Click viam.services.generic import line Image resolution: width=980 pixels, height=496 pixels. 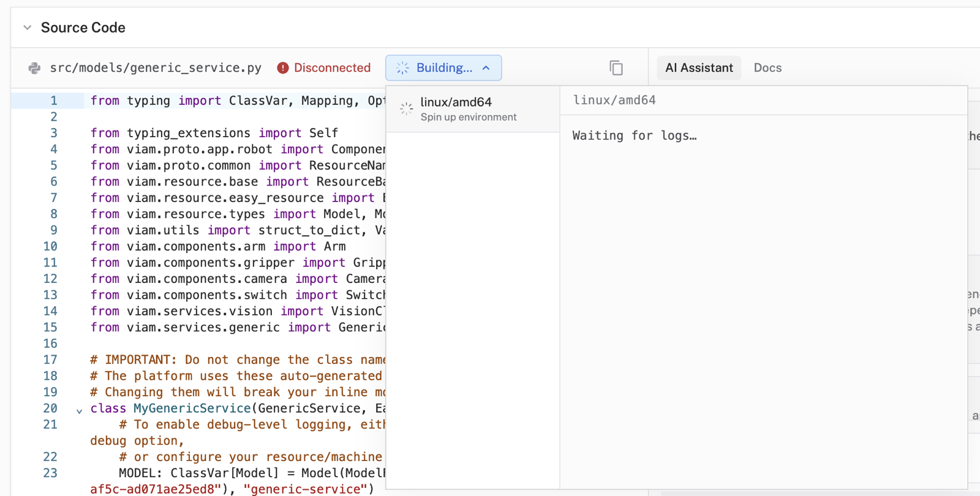click(238, 328)
